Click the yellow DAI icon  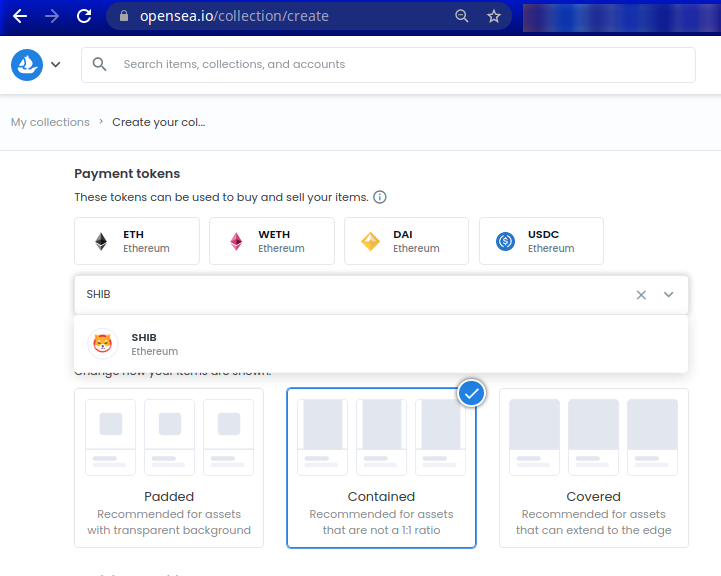tap(371, 241)
